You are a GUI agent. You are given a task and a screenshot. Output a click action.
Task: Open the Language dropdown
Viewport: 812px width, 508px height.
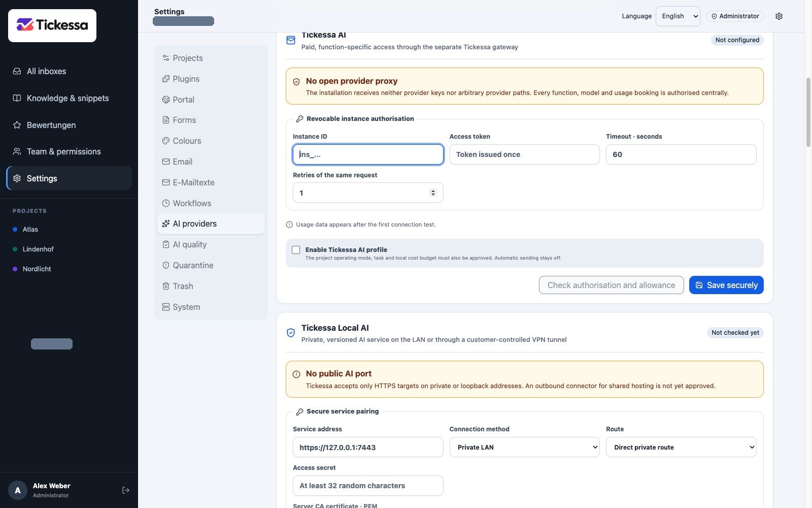[x=678, y=16]
